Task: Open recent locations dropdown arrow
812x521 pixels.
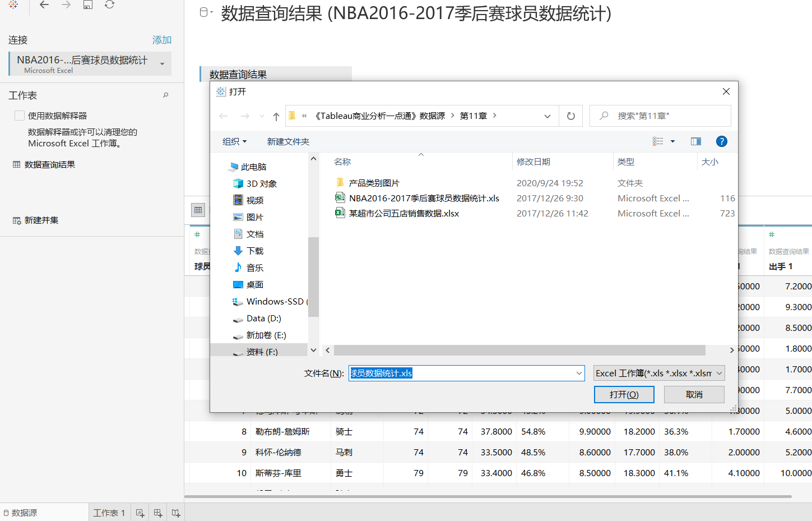Action: pos(262,116)
